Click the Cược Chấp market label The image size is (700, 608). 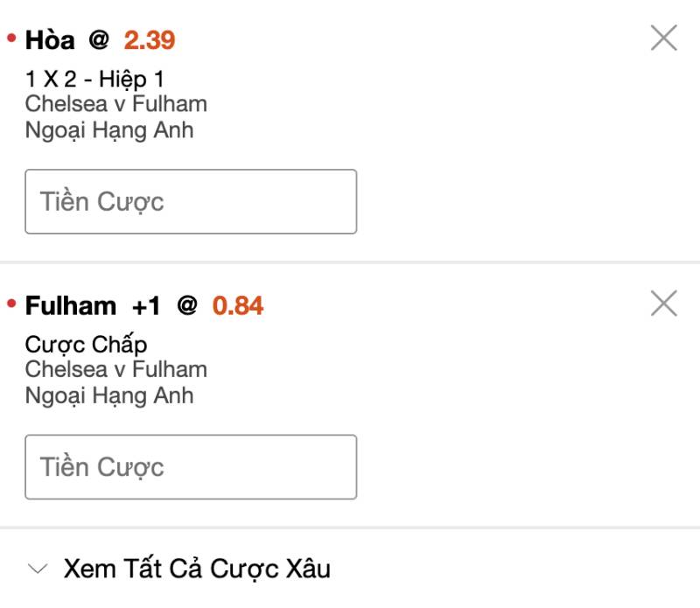click(86, 345)
